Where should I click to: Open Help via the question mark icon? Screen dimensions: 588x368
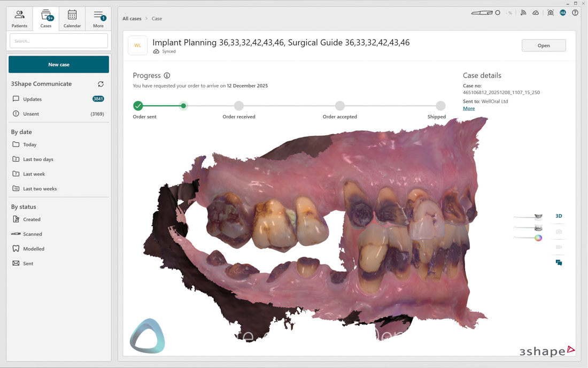click(575, 13)
